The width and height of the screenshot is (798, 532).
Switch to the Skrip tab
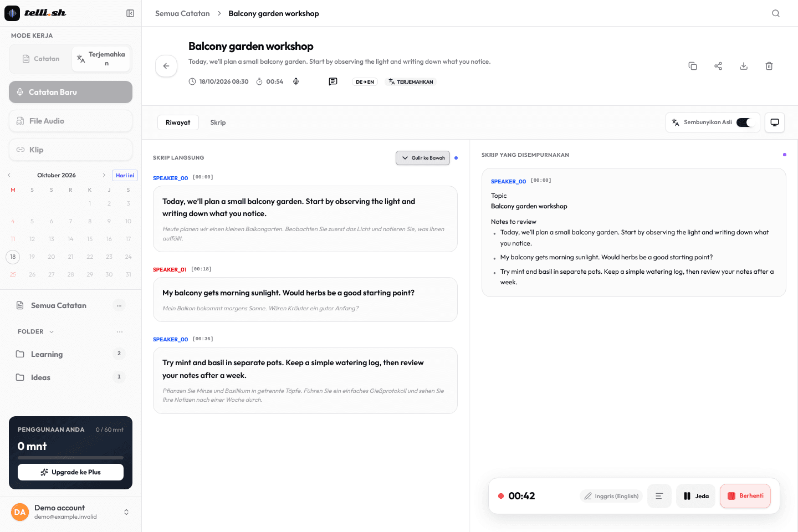(218, 122)
